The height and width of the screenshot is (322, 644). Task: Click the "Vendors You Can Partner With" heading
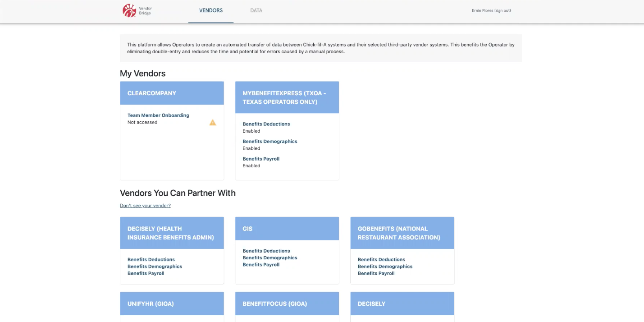(178, 193)
